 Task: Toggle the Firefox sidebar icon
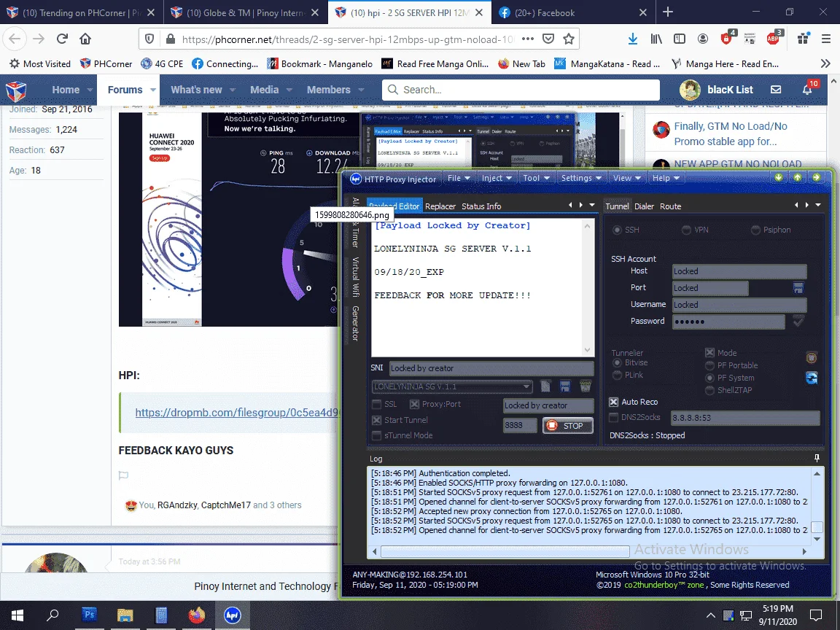click(680, 39)
